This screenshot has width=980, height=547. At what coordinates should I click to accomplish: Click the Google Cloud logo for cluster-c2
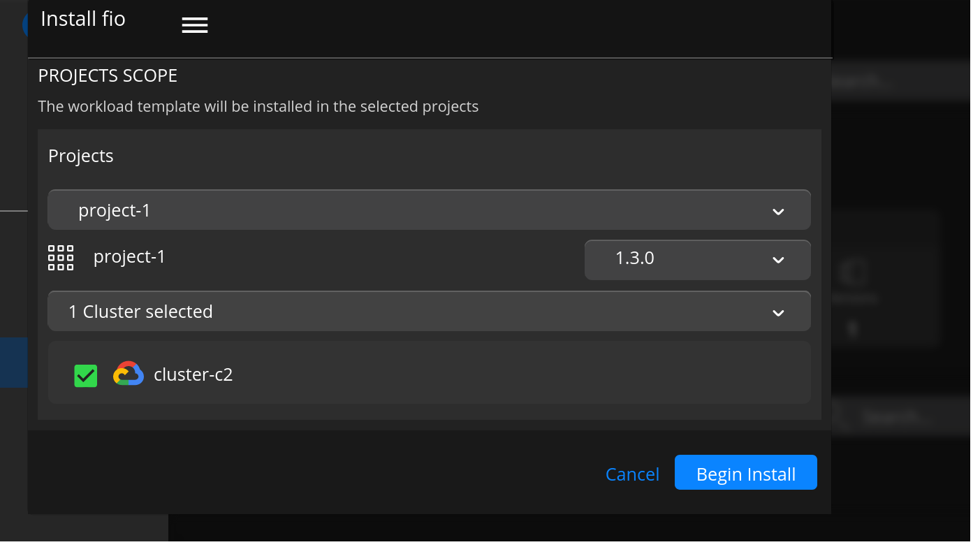129,374
